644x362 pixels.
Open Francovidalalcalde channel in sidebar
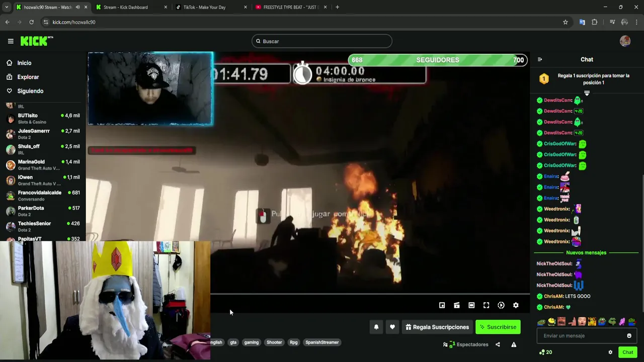pyautogui.click(x=43, y=196)
